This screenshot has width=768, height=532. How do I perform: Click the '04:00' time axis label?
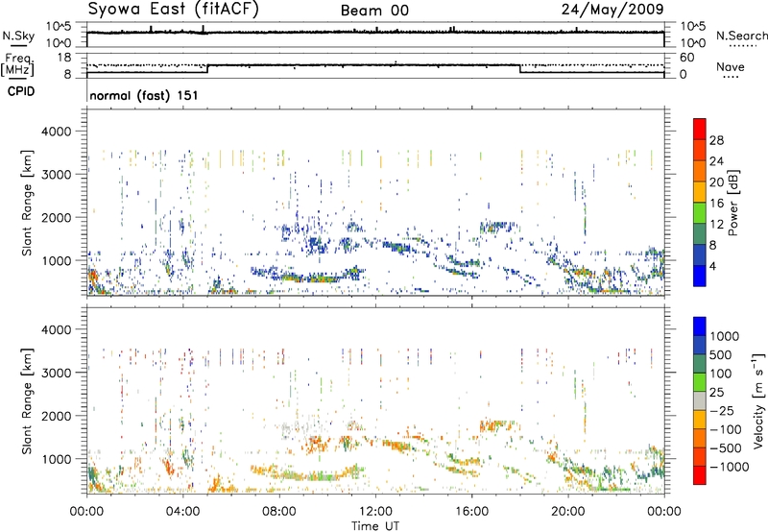(182, 512)
